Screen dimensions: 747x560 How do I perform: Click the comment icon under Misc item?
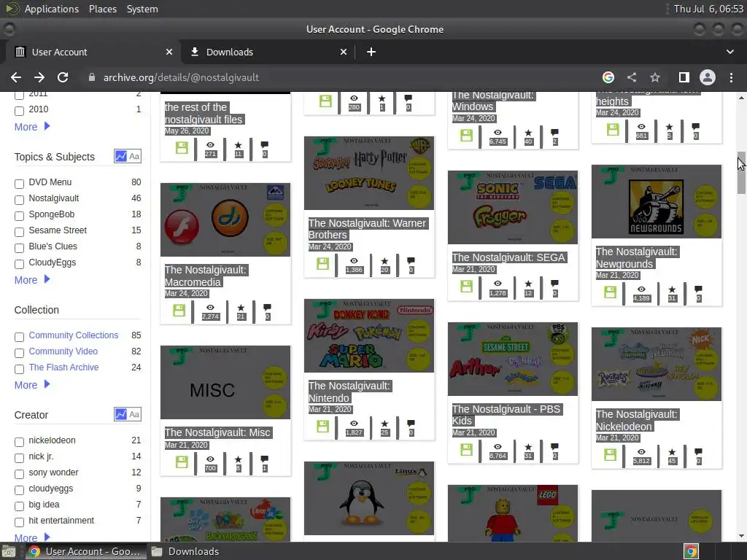(264, 459)
